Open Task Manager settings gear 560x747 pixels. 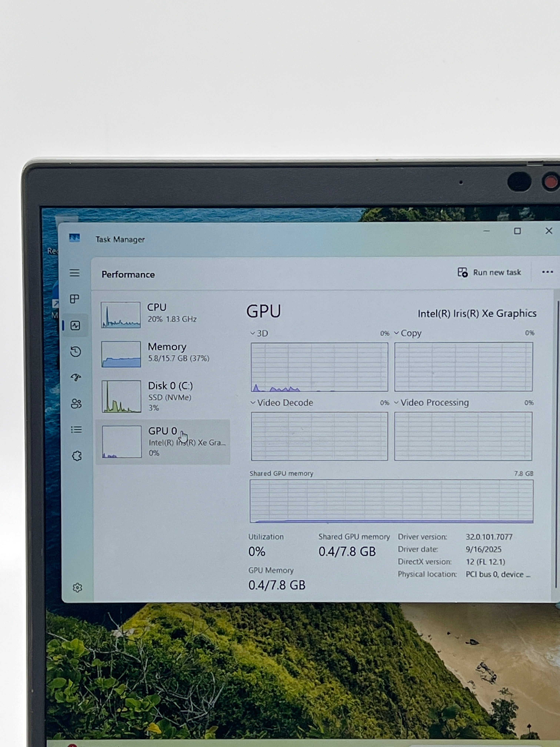tap(78, 588)
